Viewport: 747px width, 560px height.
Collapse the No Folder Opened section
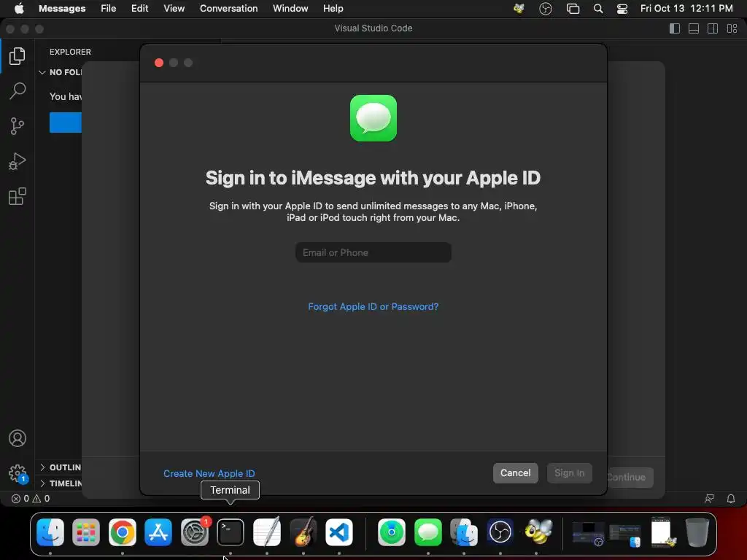pyautogui.click(x=61, y=72)
